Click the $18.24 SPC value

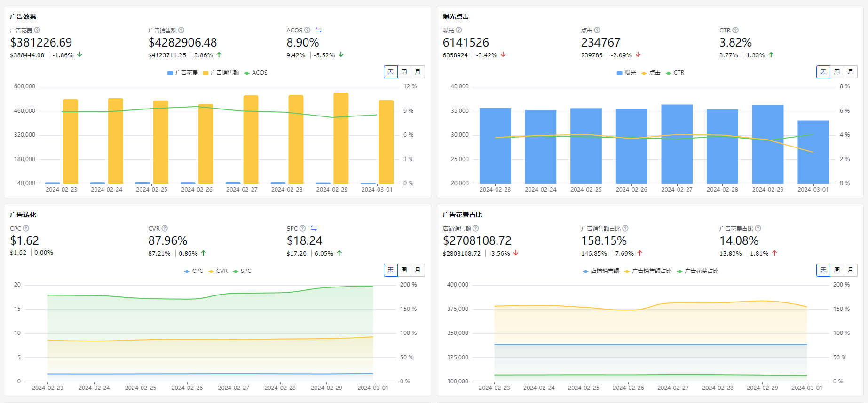click(x=304, y=240)
